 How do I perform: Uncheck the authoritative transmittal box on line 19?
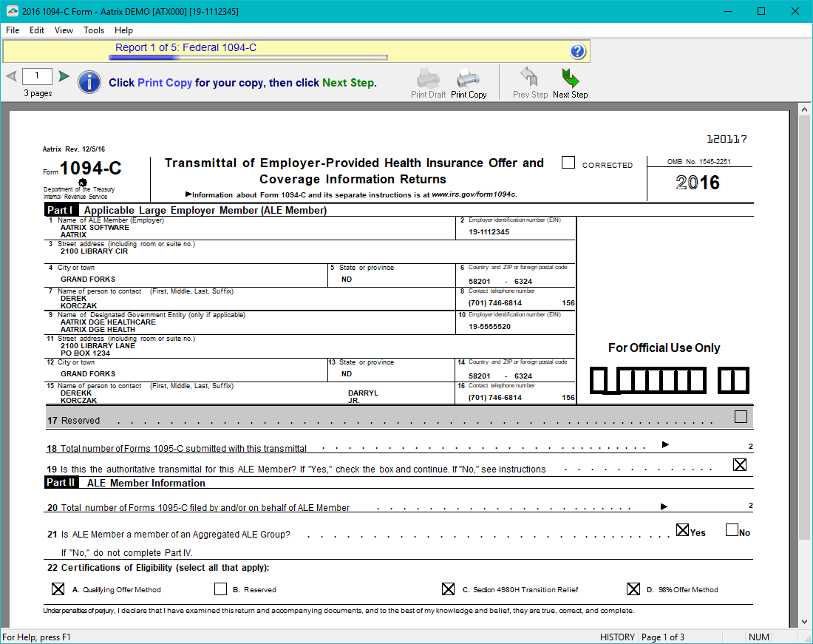pos(740,464)
